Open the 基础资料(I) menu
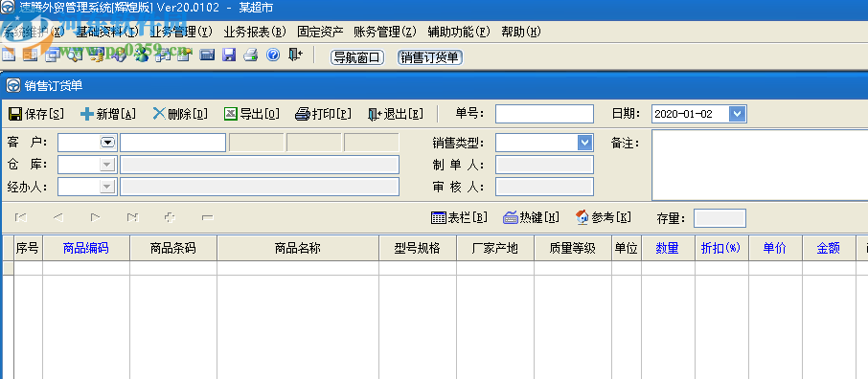 click(x=107, y=33)
